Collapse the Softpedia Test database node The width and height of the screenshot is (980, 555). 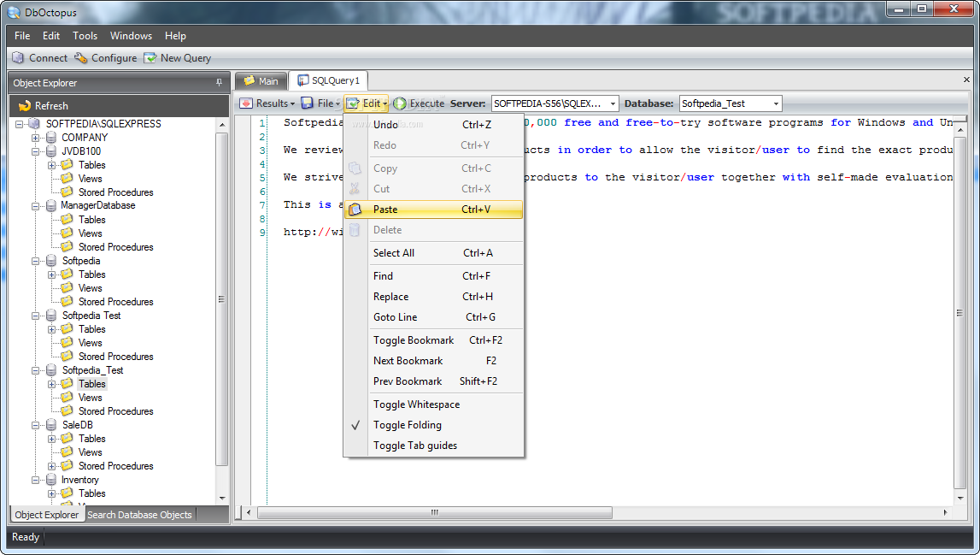[x=36, y=316]
